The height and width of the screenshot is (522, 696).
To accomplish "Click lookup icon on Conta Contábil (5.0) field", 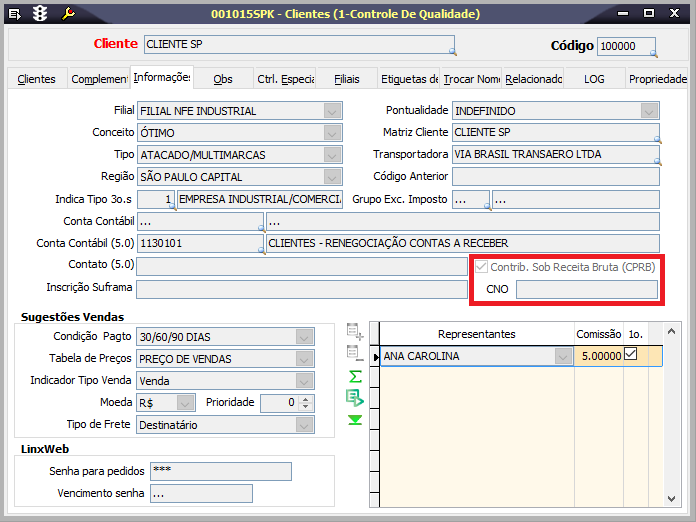I will [262, 251].
